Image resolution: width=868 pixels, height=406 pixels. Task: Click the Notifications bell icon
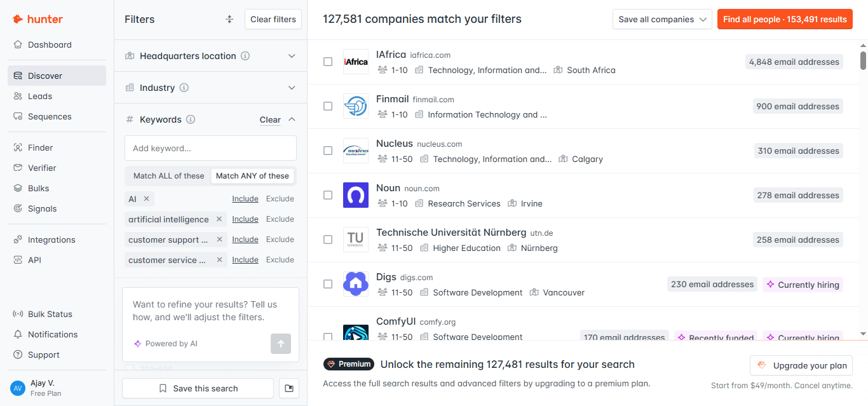[18, 334]
